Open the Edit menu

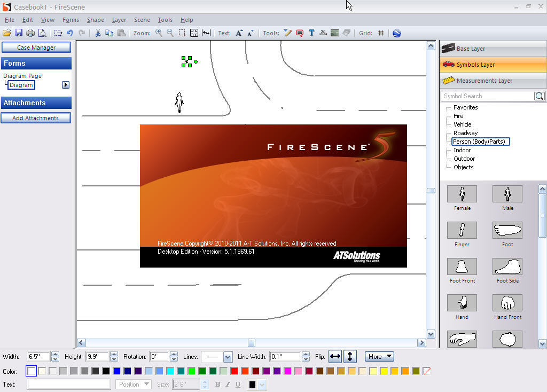pyautogui.click(x=28, y=20)
